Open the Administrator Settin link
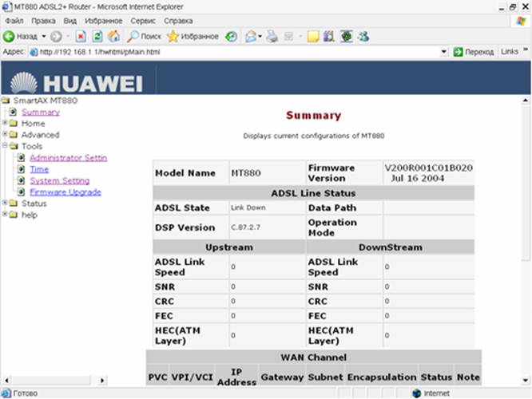The image size is (532, 399). pyautogui.click(x=69, y=158)
